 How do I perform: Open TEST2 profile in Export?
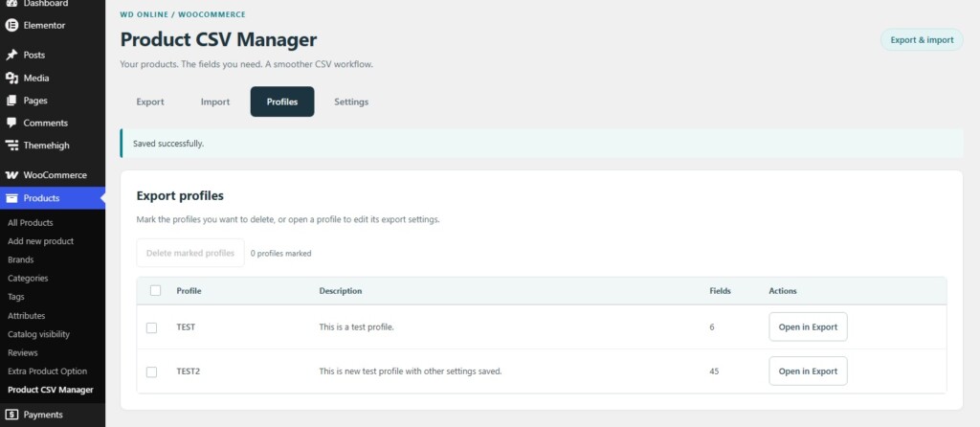coord(808,371)
